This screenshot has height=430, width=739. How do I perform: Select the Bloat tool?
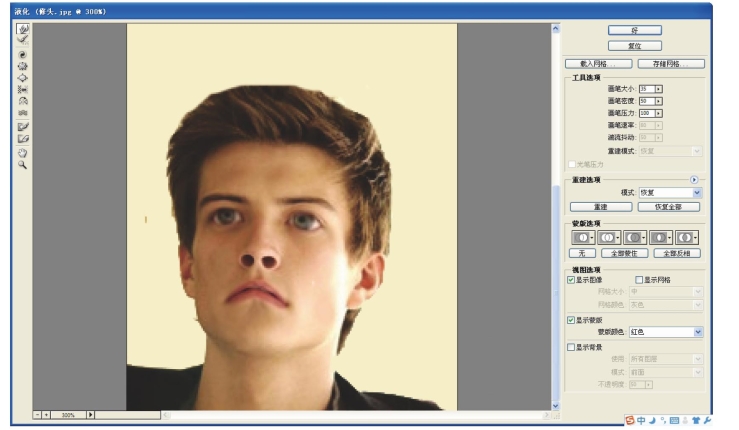click(23, 78)
